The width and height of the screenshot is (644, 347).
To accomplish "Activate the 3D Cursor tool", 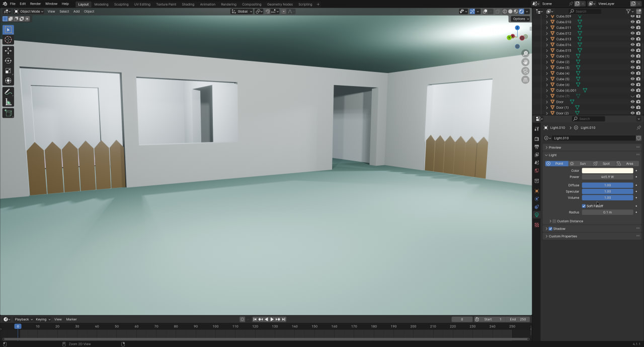I will coord(8,40).
